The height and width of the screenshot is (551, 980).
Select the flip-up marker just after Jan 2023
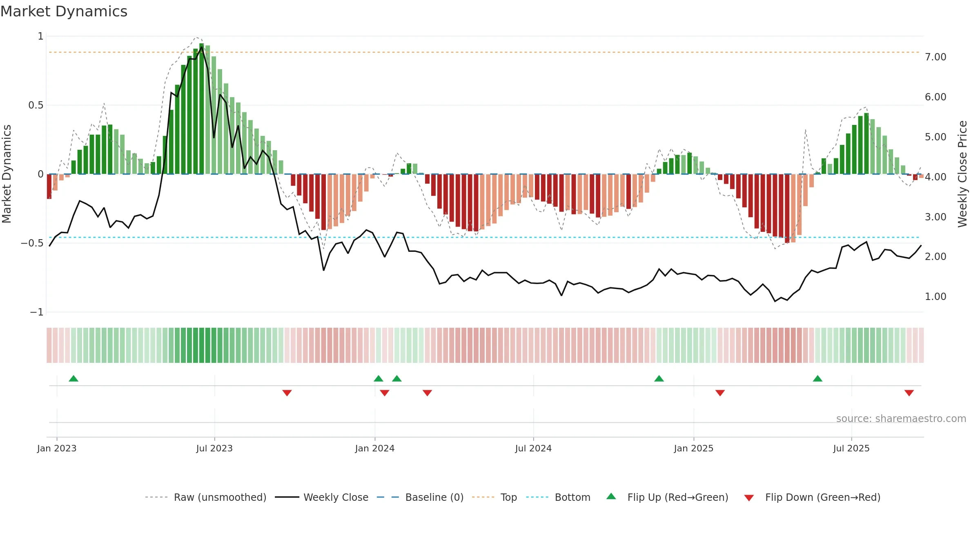coord(73,378)
